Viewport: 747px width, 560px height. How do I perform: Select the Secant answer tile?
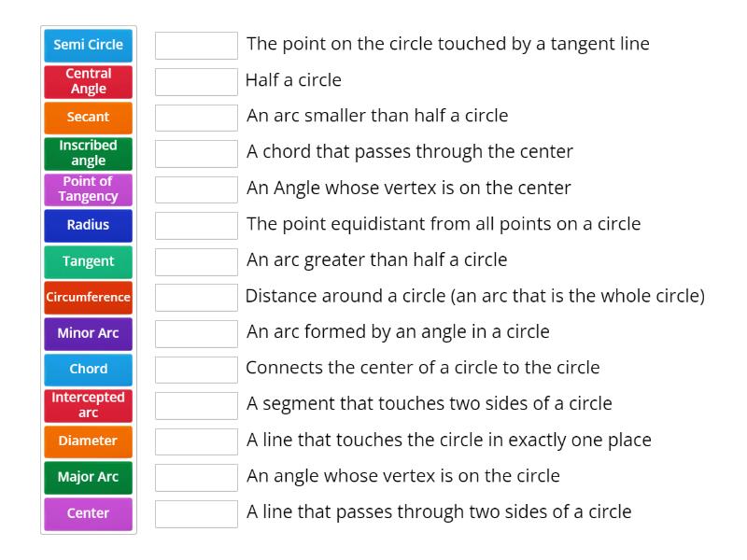tap(88, 118)
